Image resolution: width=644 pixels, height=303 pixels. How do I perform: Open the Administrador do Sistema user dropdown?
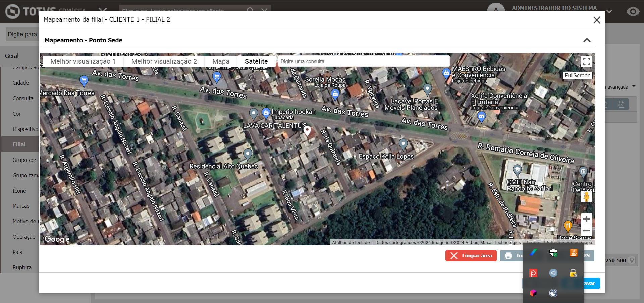point(609,11)
